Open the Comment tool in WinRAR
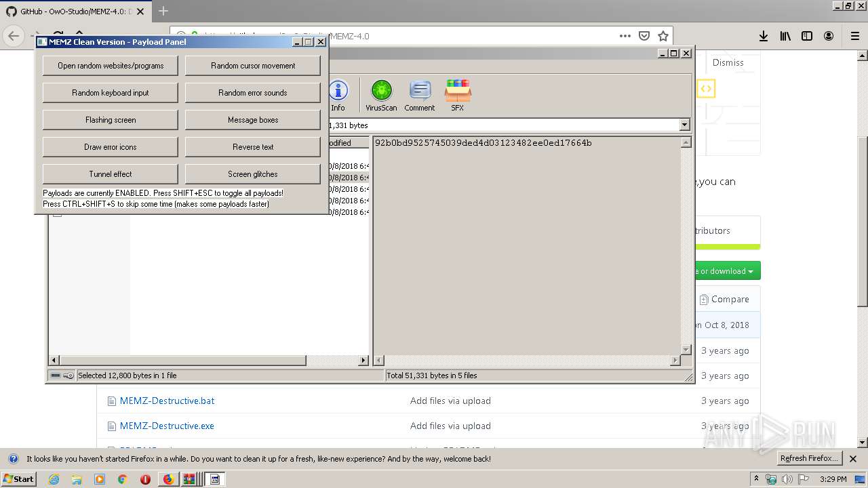 (420, 96)
